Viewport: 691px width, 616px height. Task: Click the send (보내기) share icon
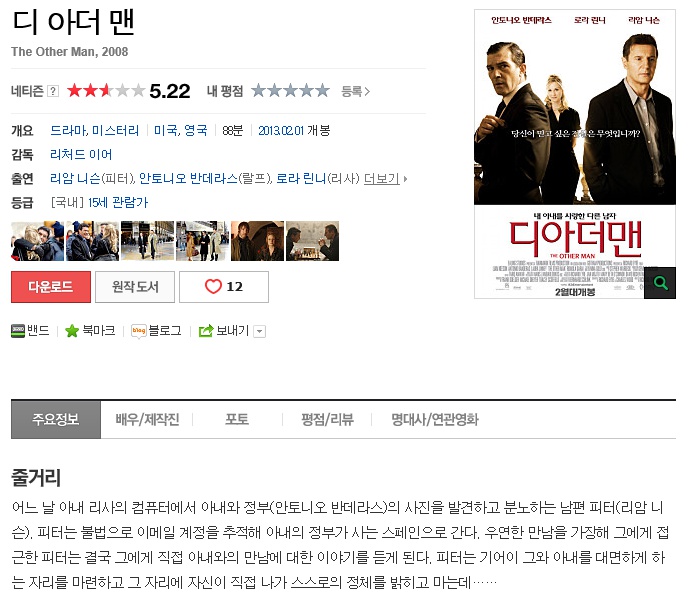(206, 331)
